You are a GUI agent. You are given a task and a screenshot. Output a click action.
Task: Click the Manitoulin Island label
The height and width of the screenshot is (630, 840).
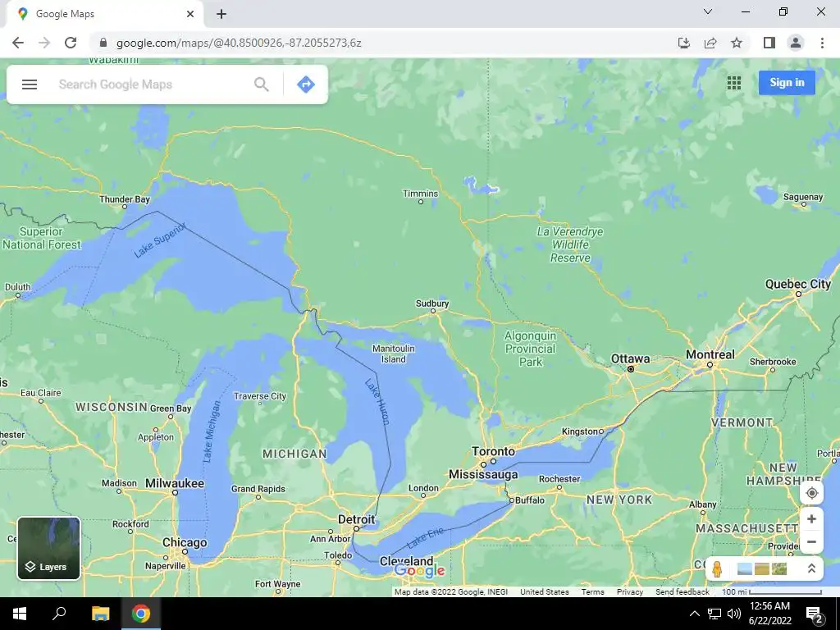point(393,354)
